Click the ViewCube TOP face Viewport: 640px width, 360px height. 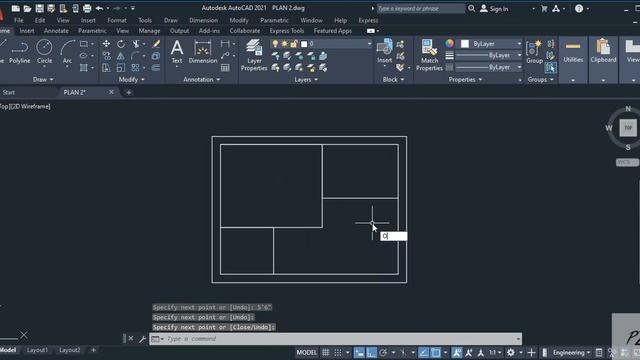pos(628,128)
